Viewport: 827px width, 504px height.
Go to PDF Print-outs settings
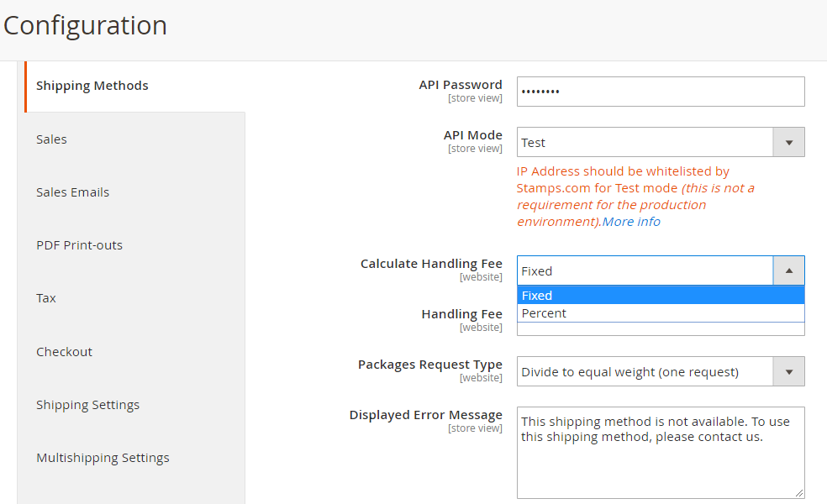[79, 245]
